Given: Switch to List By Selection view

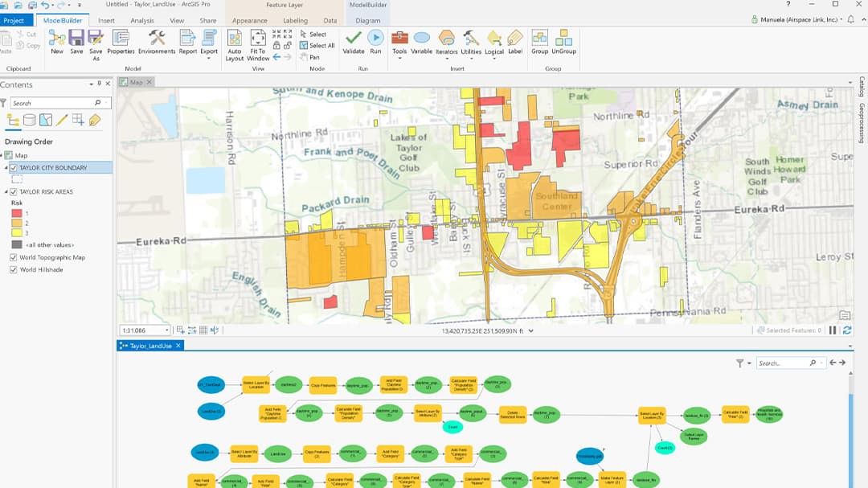Looking at the screenshot, I should (x=45, y=121).
